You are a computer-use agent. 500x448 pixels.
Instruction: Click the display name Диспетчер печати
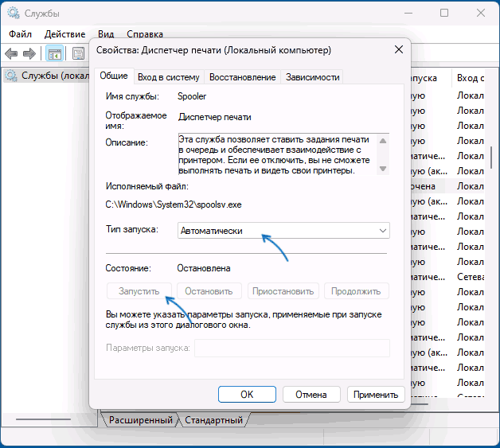click(215, 117)
